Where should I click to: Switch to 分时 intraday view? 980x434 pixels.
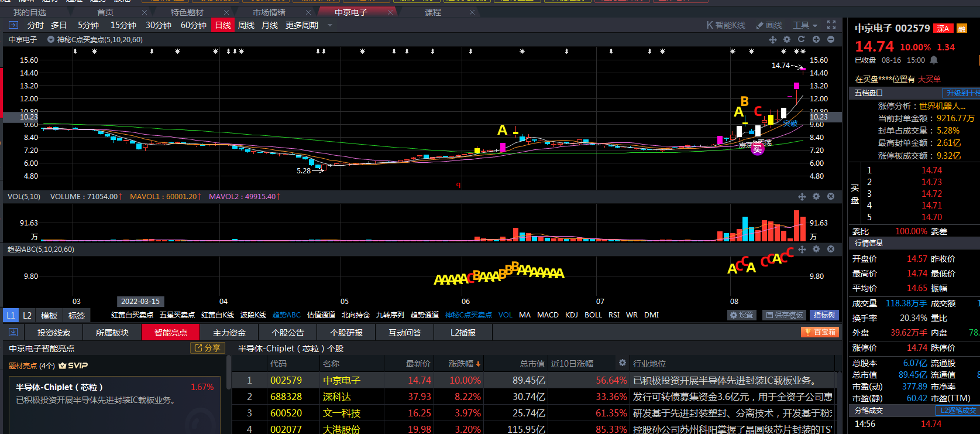click(x=35, y=25)
